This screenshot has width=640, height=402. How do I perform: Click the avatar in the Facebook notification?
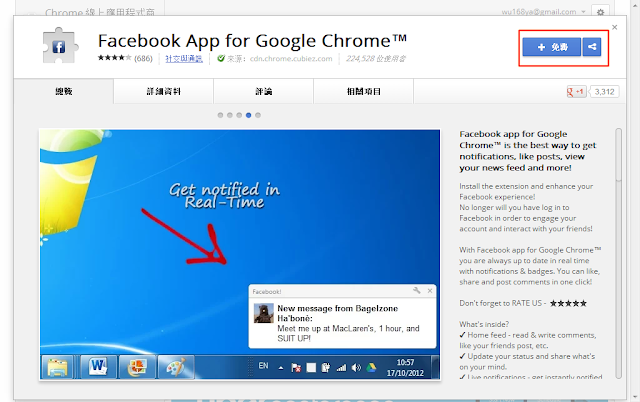(x=264, y=313)
